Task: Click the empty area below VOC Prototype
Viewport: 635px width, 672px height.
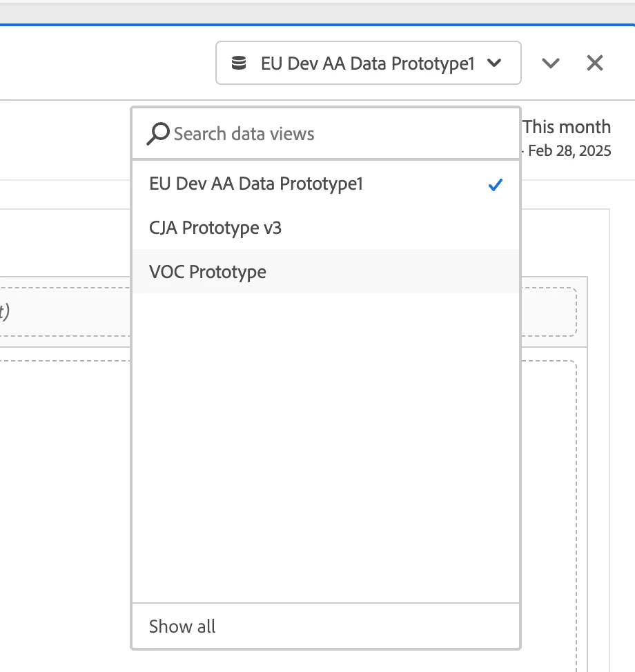Action: (325, 442)
